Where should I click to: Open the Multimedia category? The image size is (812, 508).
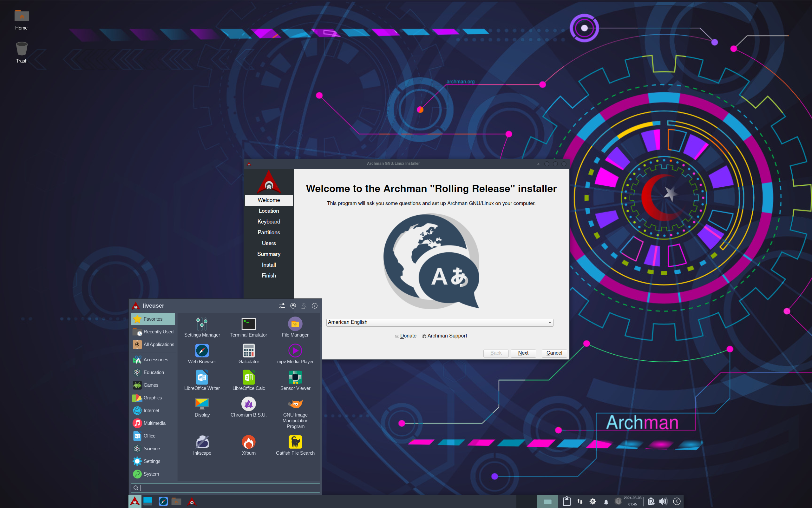point(153,423)
